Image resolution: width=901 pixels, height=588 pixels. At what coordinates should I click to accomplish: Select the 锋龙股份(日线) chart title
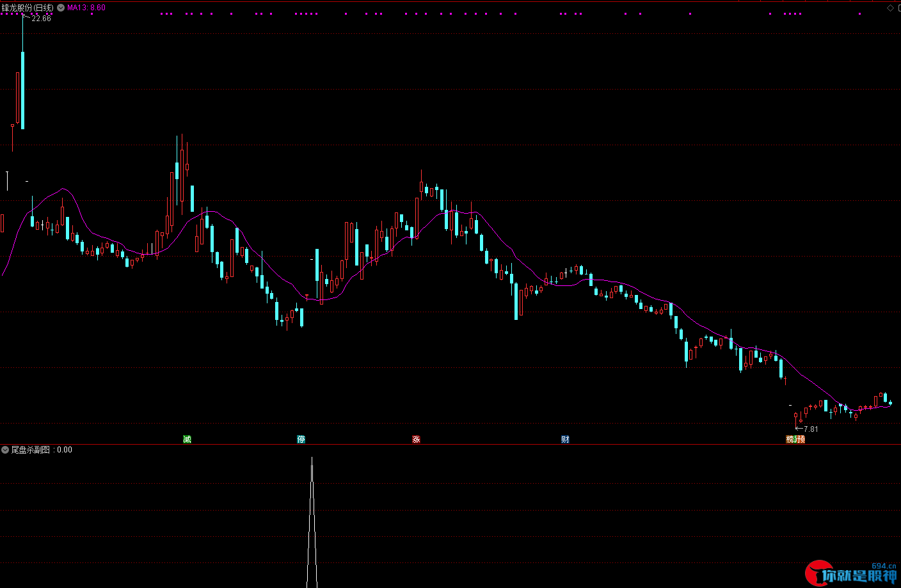click(28, 8)
